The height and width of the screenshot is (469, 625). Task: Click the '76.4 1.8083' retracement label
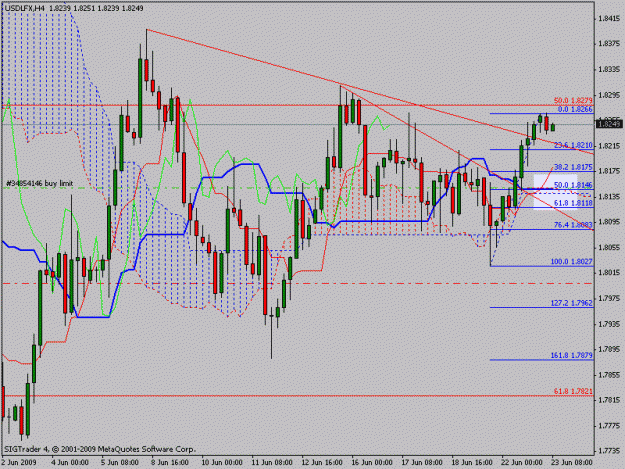pyautogui.click(x=573, y=225)
